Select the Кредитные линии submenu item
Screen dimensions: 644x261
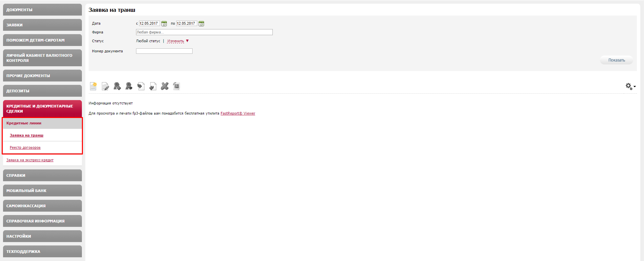[x=42, y=123]
